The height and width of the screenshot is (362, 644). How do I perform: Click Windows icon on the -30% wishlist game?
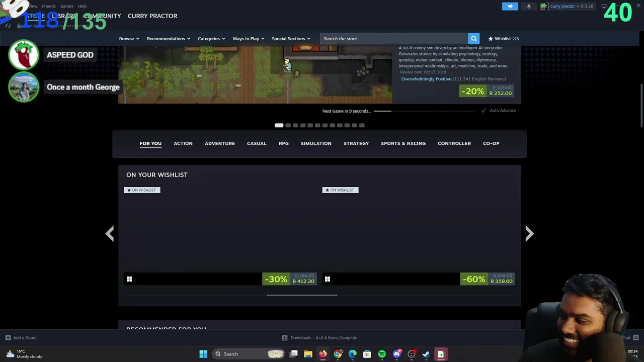pos(129,279)
